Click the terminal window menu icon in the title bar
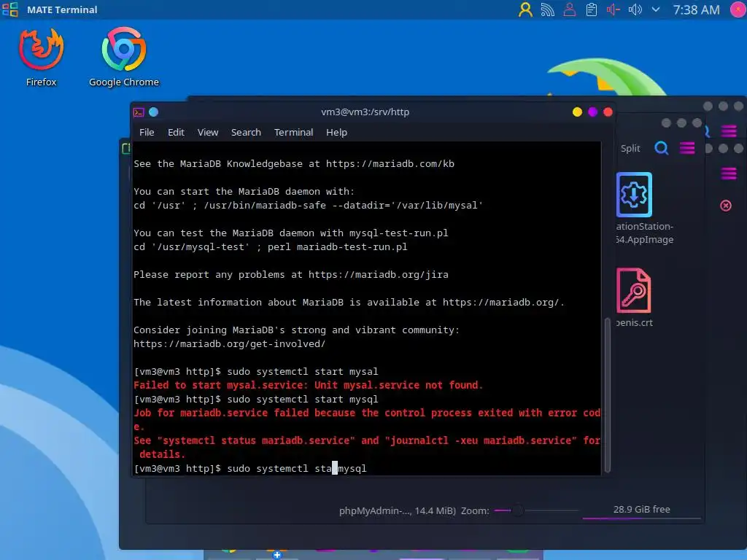 click(x=139, y=112)
